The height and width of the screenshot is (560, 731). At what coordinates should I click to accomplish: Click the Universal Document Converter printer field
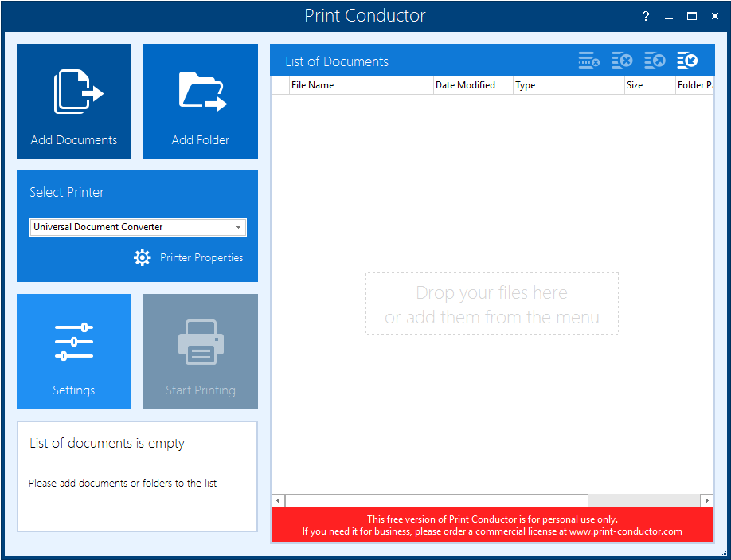138,228
